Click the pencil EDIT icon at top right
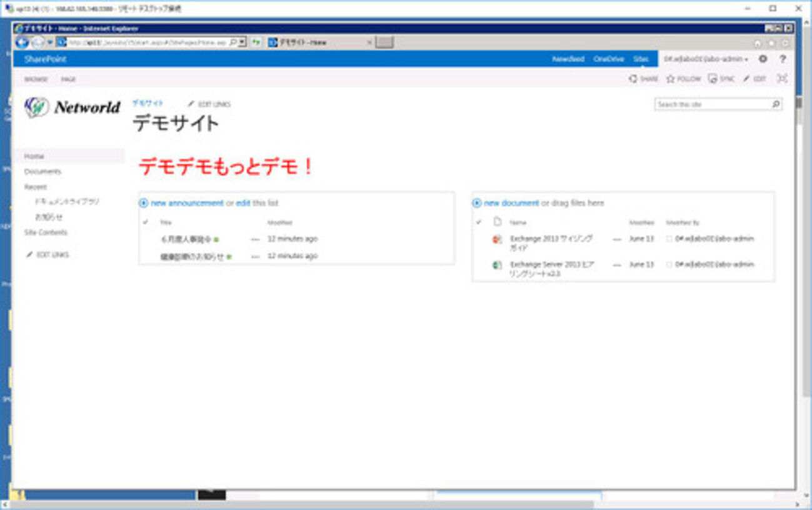812x510 pixels. point(746,79)
